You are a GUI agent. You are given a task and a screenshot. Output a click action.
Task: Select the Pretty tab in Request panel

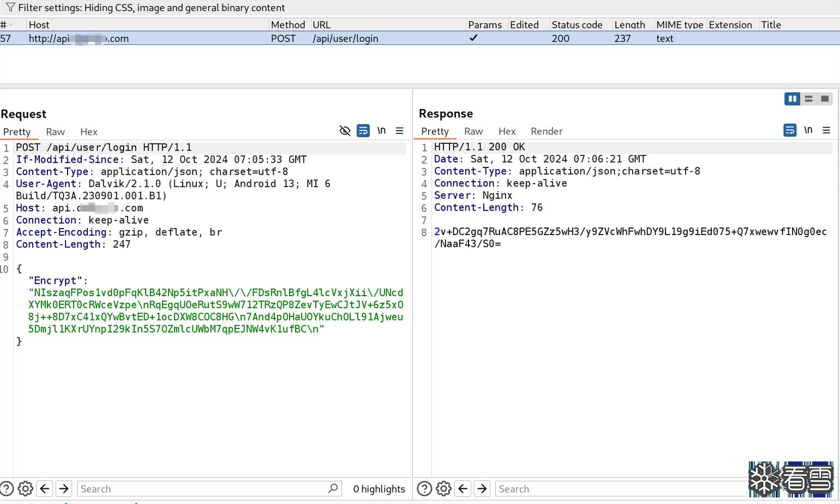[x=17, y=132]
